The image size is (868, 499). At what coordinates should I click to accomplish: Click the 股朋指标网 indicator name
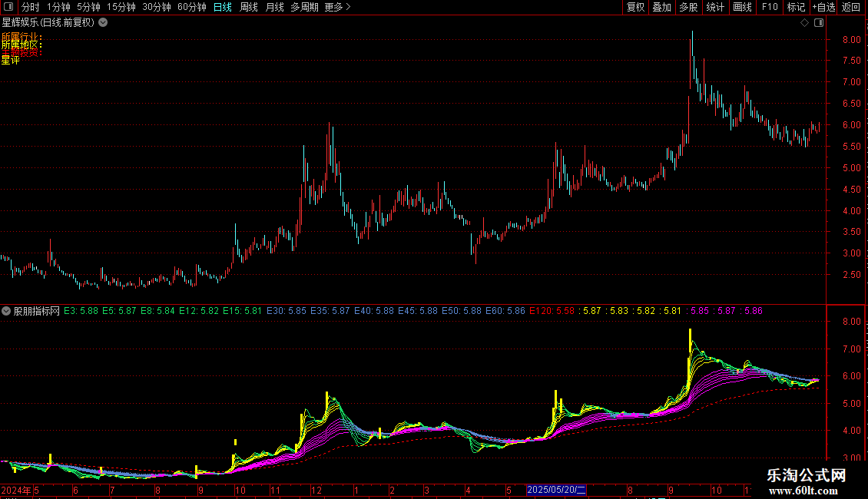click(x=37, y=311)
